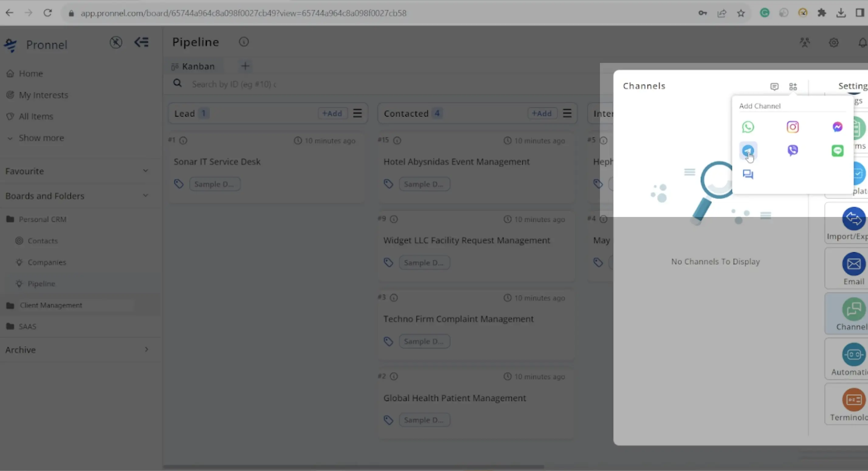
Task: Open the Companies board
Action: point(47,262)
